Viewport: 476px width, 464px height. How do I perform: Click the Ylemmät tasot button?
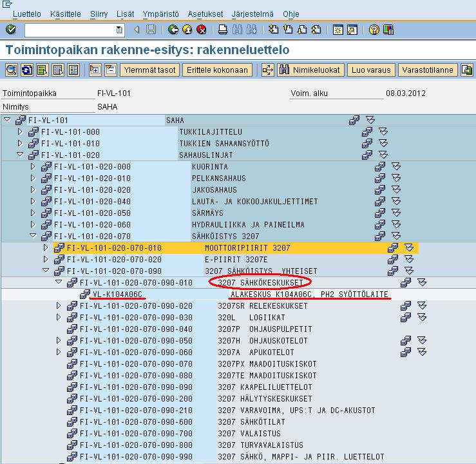coord(149,70)
